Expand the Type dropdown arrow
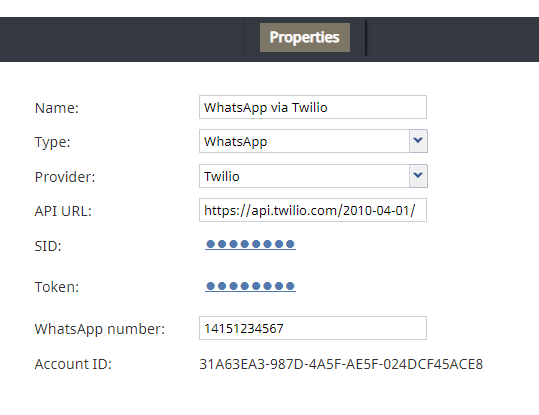Image resolution: width=539 pixels, height=415 pixels. [418, 141]
